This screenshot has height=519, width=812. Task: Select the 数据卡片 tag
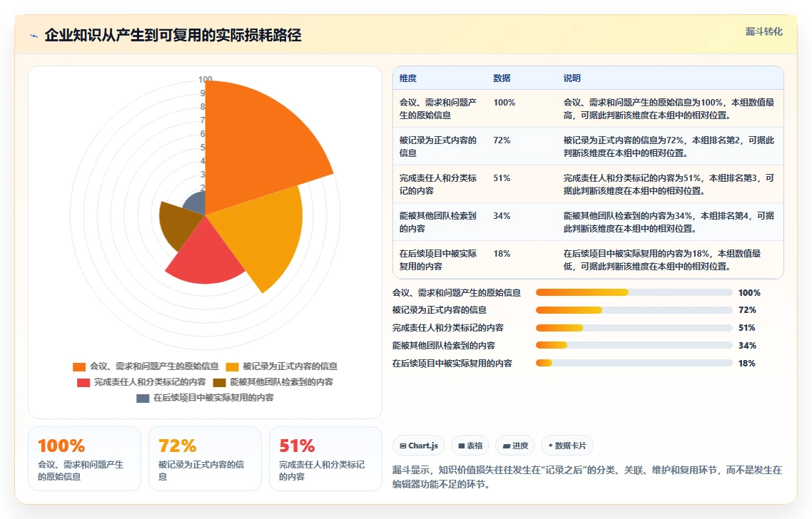(x=567, y=446)
